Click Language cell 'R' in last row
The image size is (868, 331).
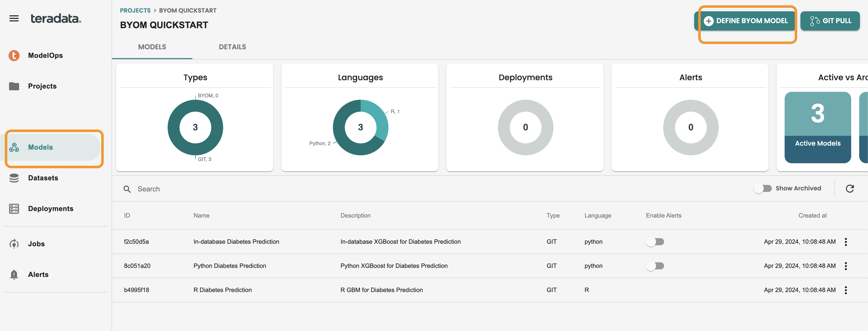[x=587, y=290]
